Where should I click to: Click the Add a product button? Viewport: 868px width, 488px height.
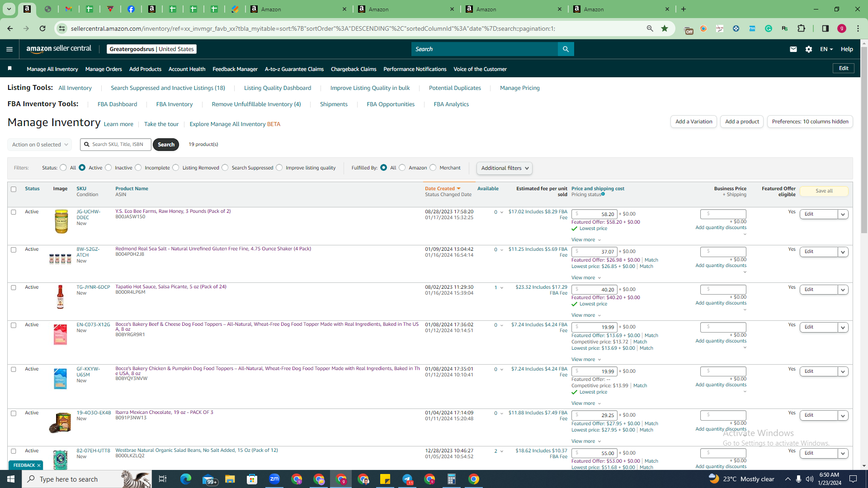point(742,122)
